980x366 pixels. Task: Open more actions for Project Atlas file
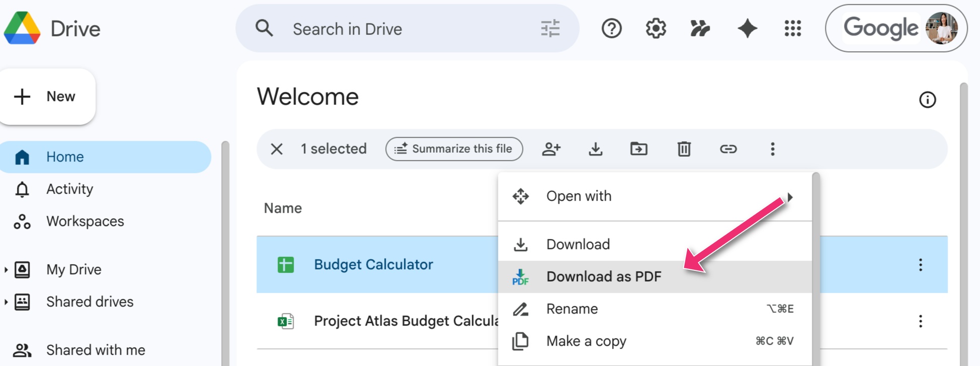coord(920,321)
